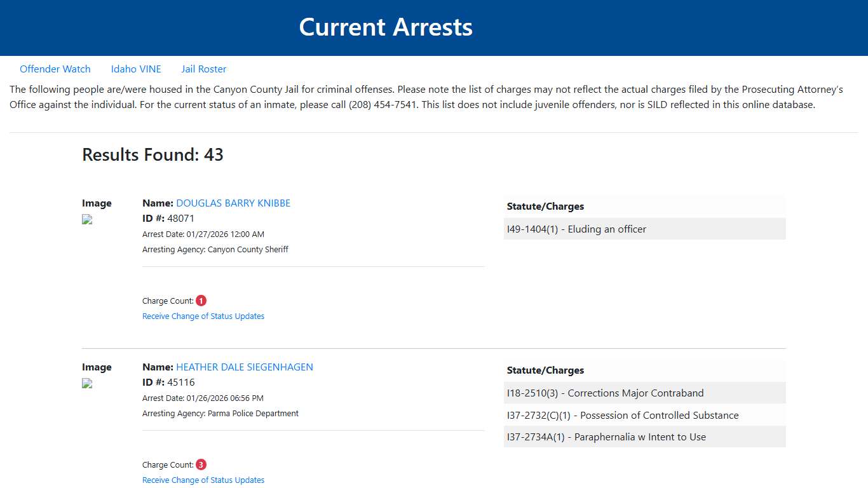Open the Idaho VINE page
The width and height of the screenshot is (868, 488).
pos(136,69)
